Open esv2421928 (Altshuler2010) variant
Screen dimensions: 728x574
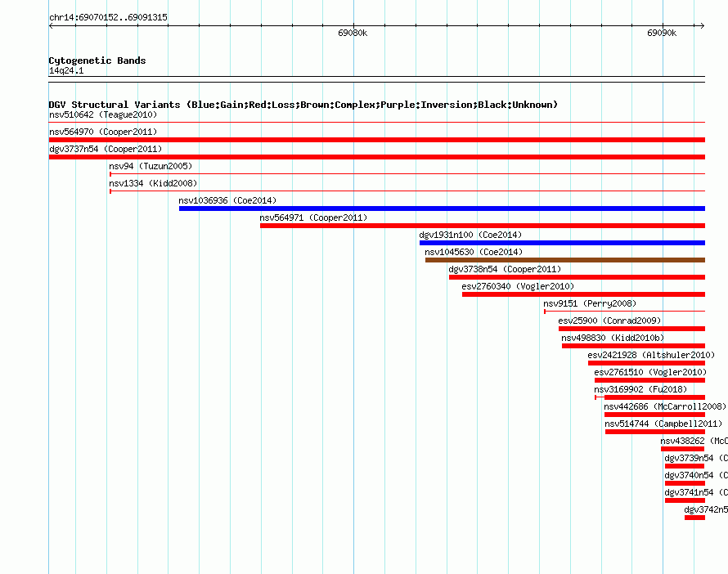click(651, 355)
